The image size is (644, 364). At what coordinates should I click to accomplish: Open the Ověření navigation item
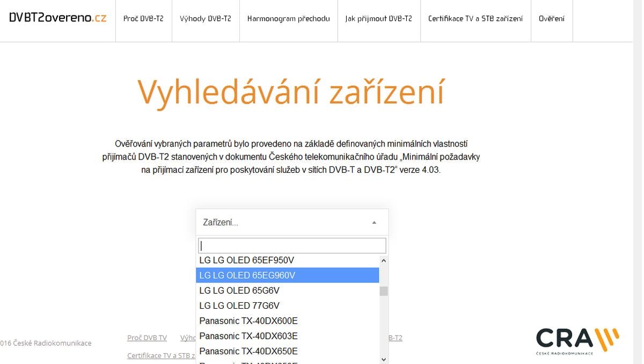point(552,18)
